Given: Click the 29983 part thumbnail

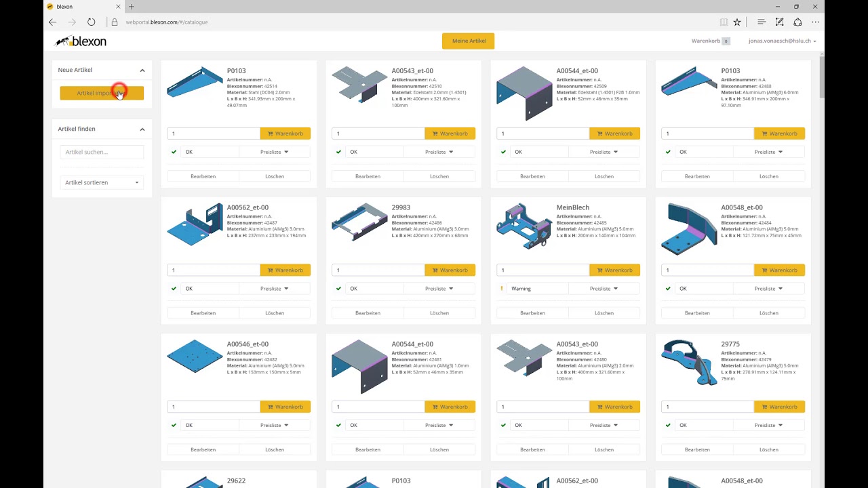Looking at the screenshot, I should (359, 222).
